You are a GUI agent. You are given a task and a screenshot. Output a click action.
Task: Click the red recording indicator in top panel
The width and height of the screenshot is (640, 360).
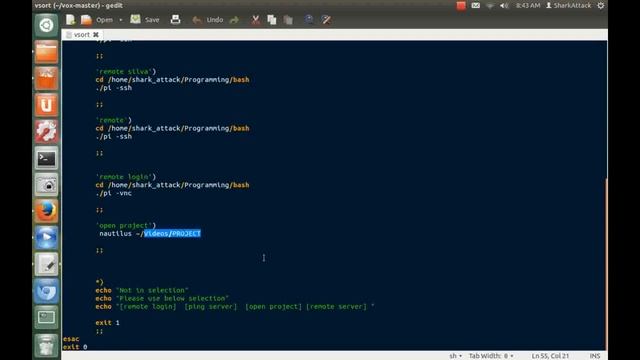461,6
